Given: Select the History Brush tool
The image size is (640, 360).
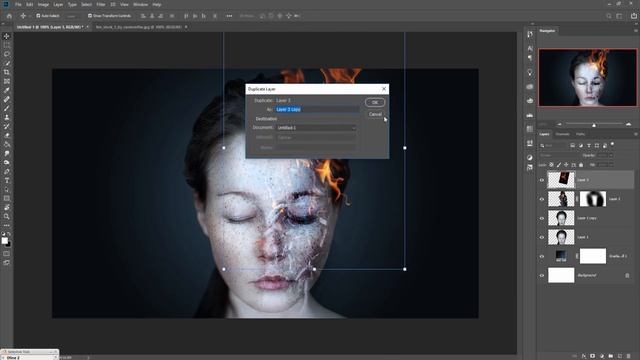Looking at the screenshot, I should coord(7,126).
